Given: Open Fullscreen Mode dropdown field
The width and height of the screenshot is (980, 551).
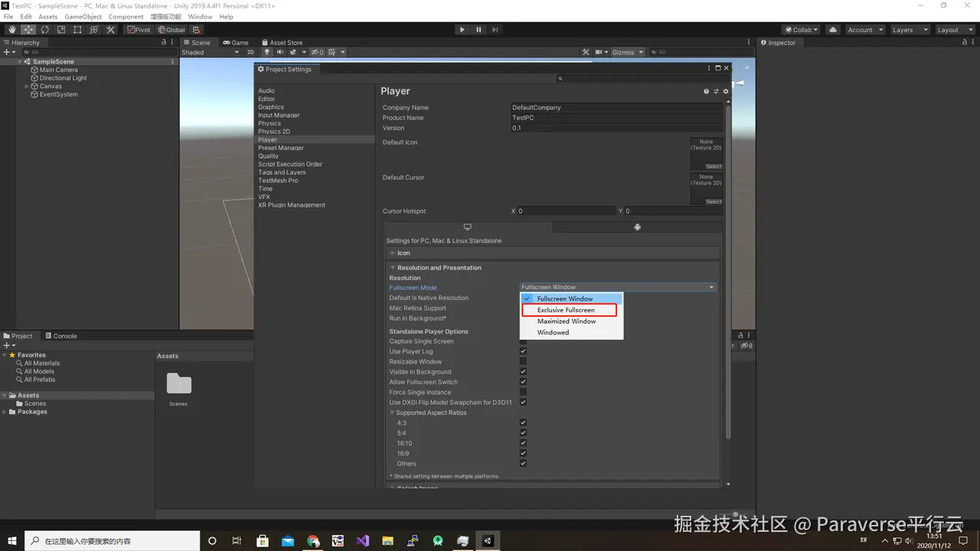Looking at the screenshot, I should (x=618, y=287).
